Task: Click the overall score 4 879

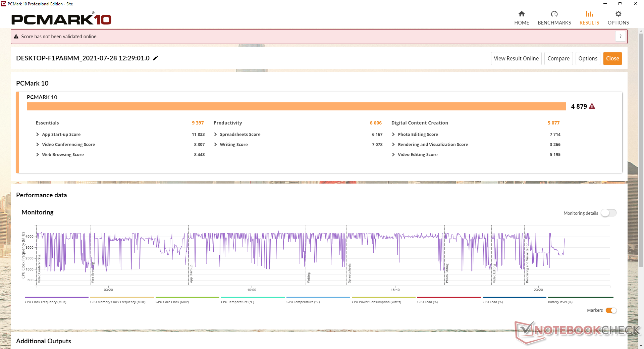Action: (x=579, y=106)
